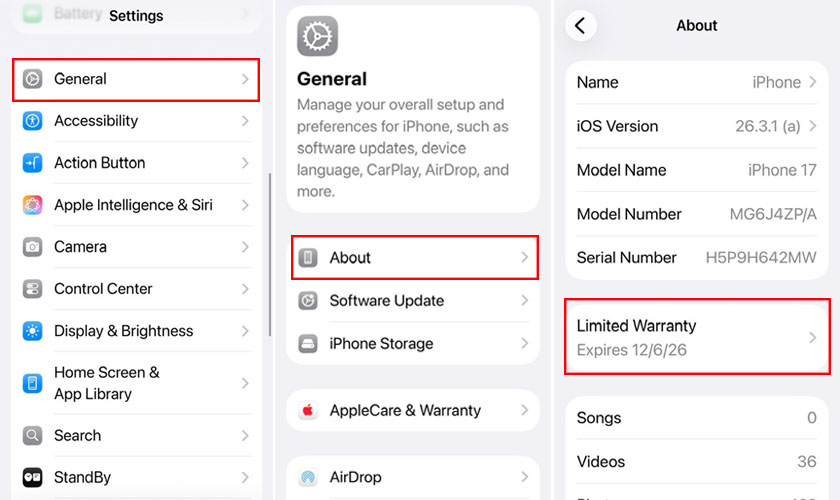This screenshot has width=840, height=500.
Task: Click the Home Screen & App Library icon
Action: (32, 383)
